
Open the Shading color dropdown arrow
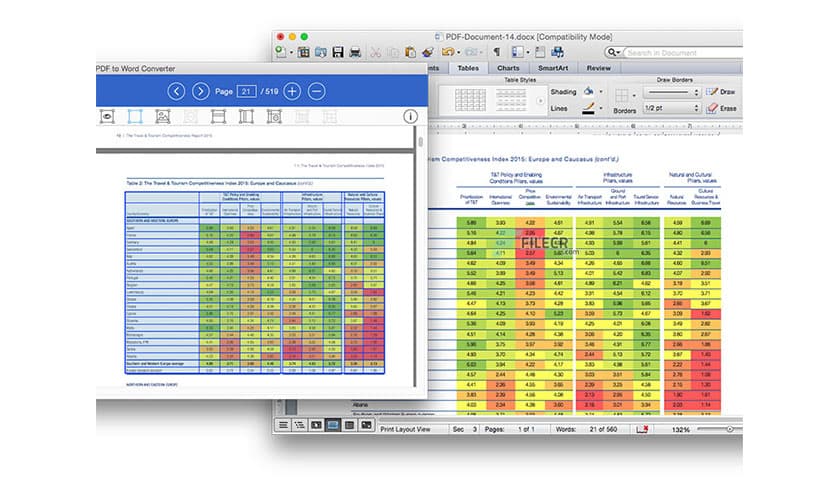(x=601, y=92)
